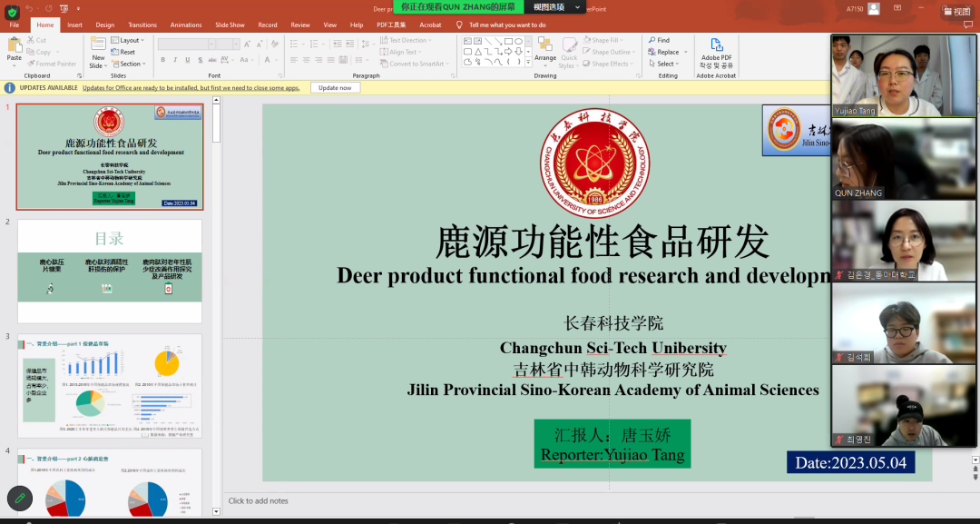The height and width of the screenshot is (524, 980).
Task: Click the Shape Fill color option
Action: (x=605, y=40)
